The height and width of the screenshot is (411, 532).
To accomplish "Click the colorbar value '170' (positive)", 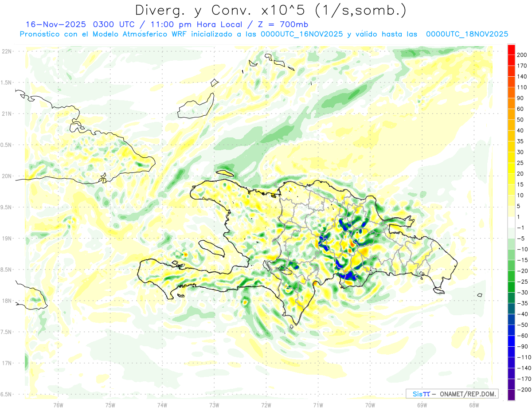I will coord(522,66).
